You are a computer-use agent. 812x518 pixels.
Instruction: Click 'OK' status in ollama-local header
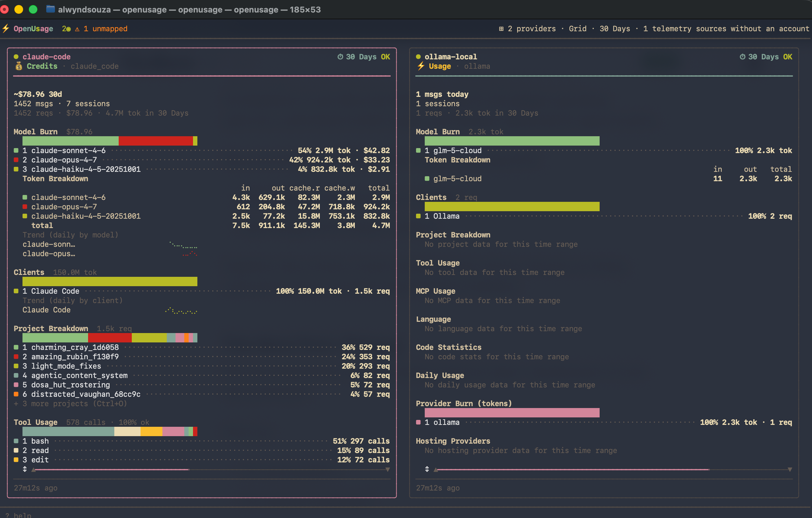click(788, 57)
